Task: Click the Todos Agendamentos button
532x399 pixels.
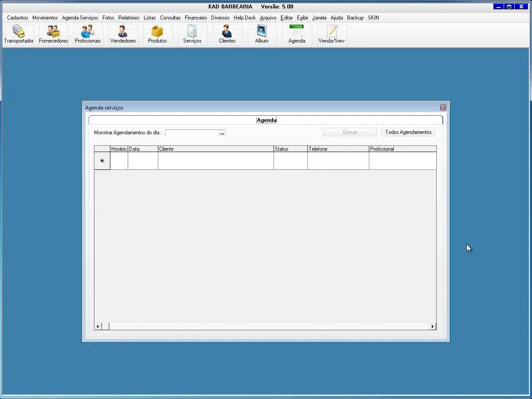Action: [408, 132]
